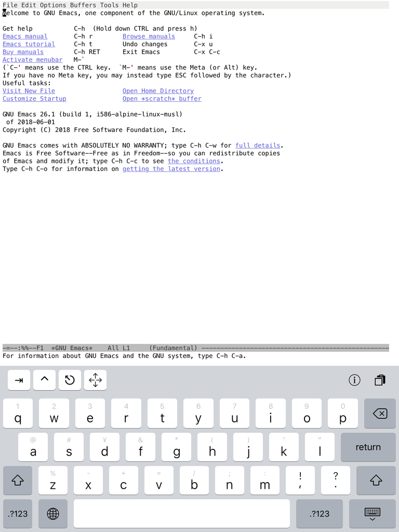
Task: Click (Fundamental) mode indicator in mode line
Action: 174,348
